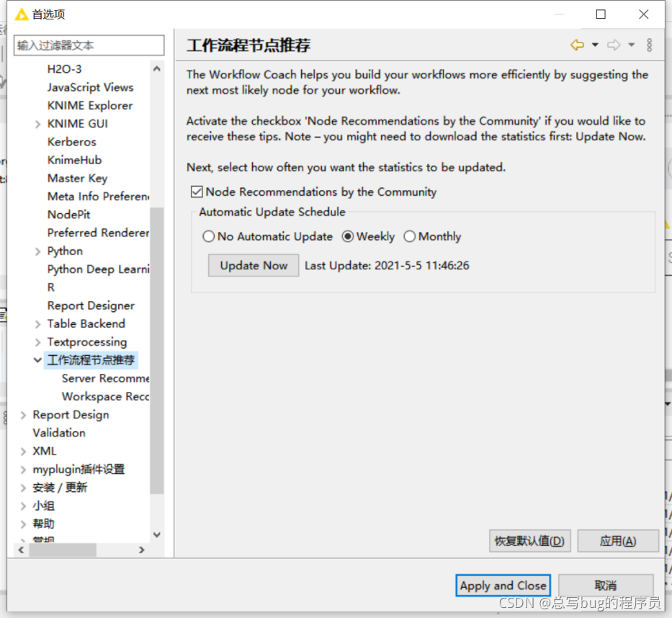Select KNIME Explorer preference page
This screenshot has height=618, width=672.
click(x=90, y=105)
